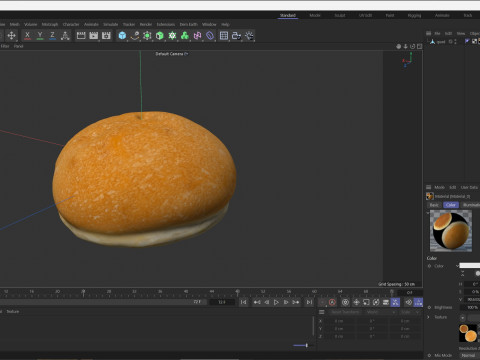This screenshot has width=480, height=360.
Task: Switch to the Standard layout tab
Action: point(288,15)
